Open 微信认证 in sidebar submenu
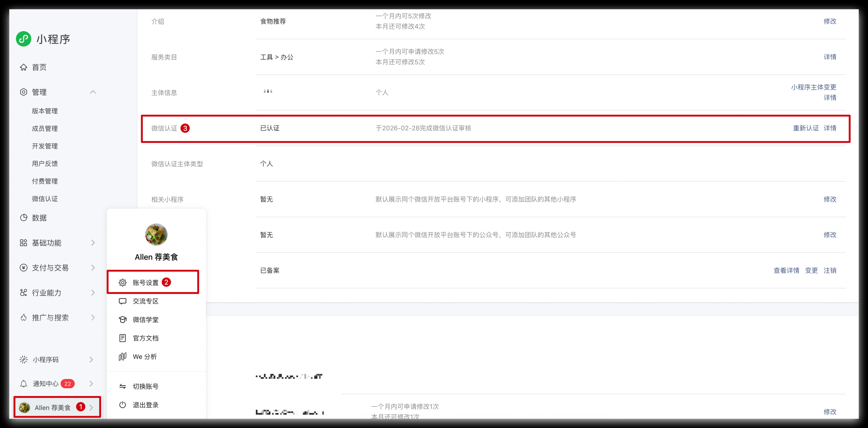868x428 pixels. click(x=45, y=199)
